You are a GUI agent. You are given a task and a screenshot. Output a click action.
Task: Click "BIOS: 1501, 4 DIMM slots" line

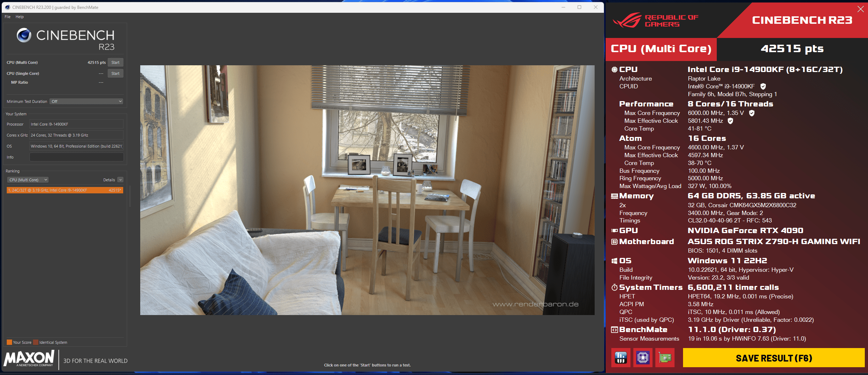tap(722, 251)
